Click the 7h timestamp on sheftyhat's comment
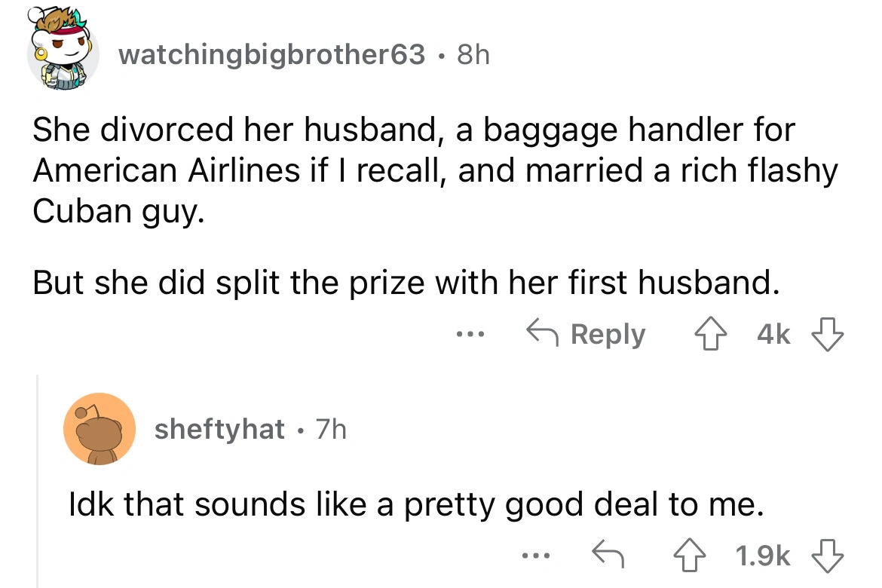882x588 pixels. [x=329, y=430]
